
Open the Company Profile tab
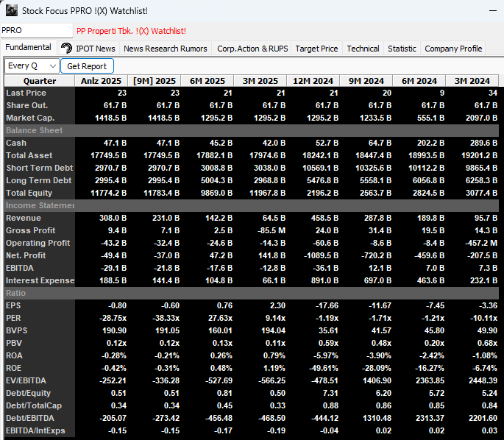point(453,49)
